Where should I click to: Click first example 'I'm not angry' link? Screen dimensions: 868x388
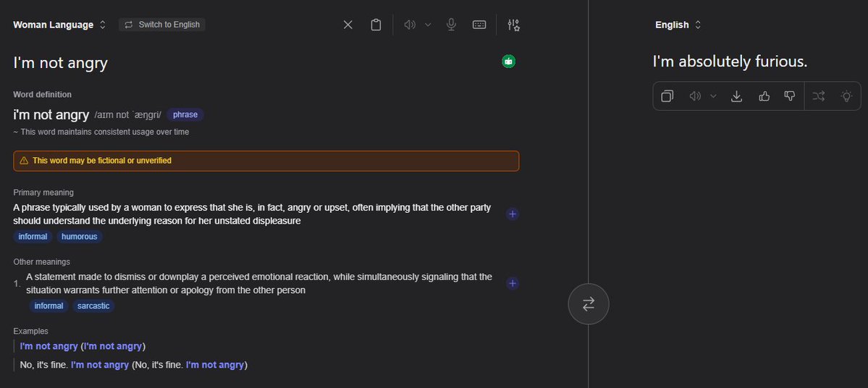click(49, 347)
